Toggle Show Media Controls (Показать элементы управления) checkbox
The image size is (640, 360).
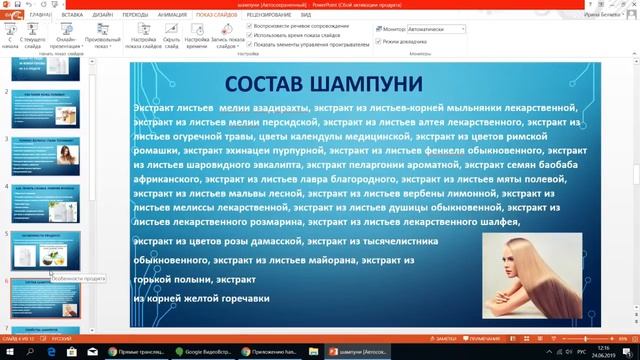(x=249, y=44)
